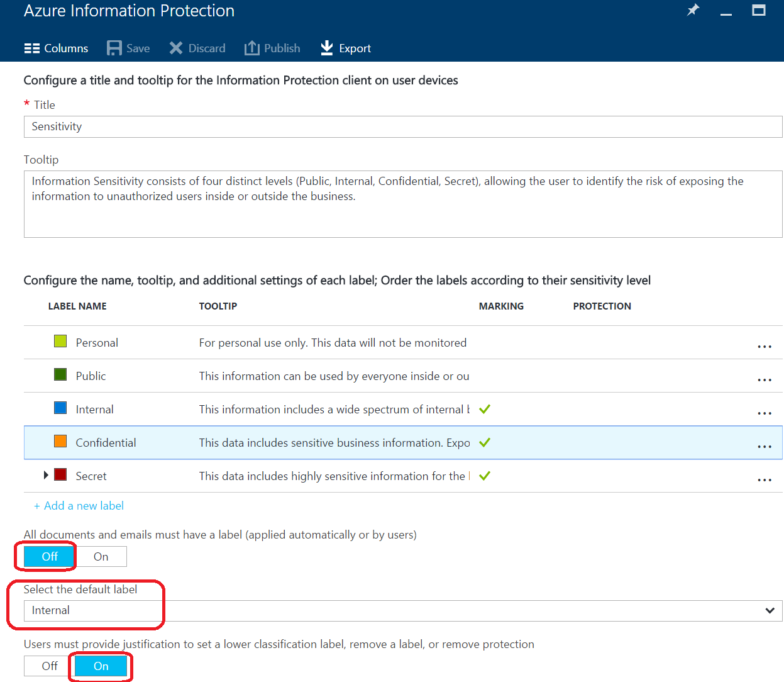
Task: Enable all documents must have a label
Action: [101, 556]
